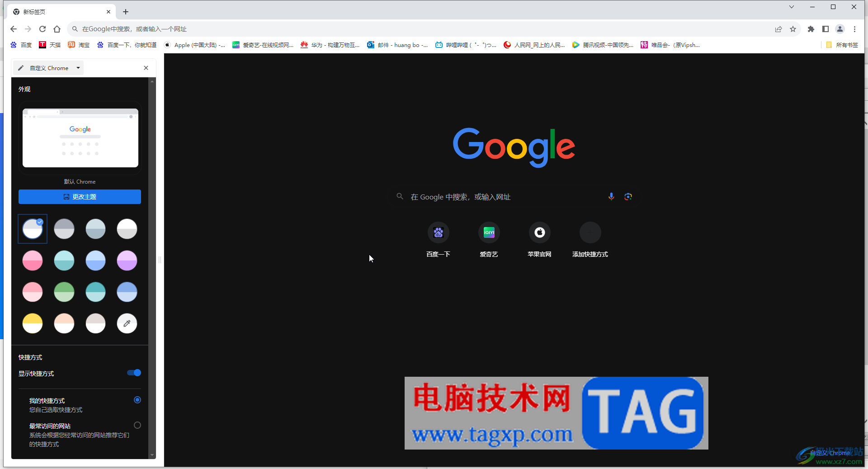Open the 爱奇艺 shortcut tile
Screen dimensions: 868x469
pos(489,240)
